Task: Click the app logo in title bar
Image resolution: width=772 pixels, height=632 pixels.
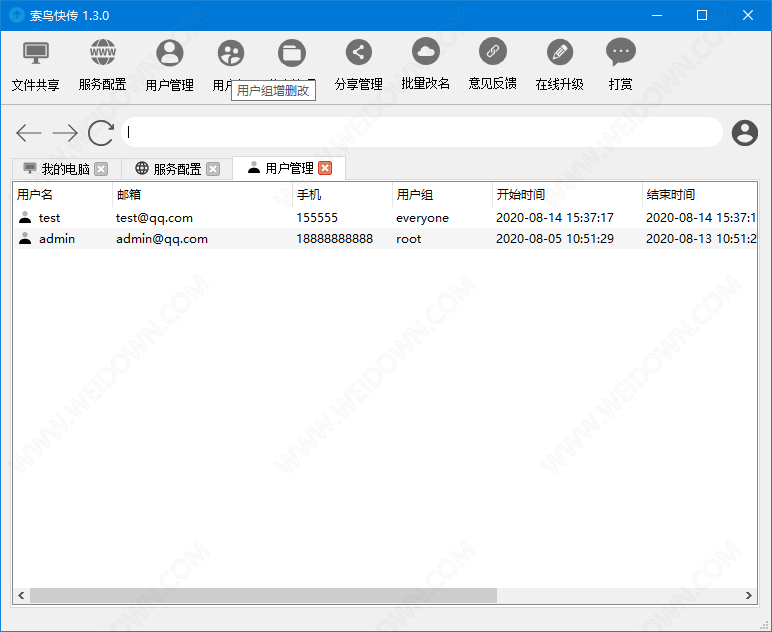Action: point(17,15)
